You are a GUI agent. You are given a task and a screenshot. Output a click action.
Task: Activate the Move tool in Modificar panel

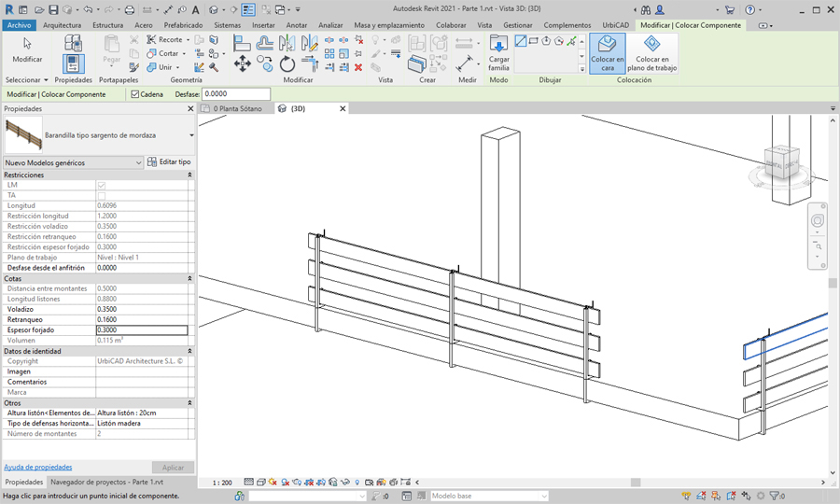pos(242,63)
